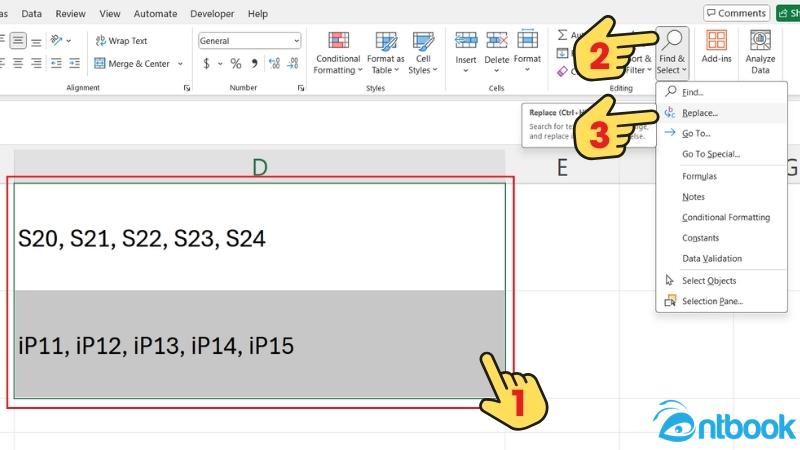
Task: Toggle Wrap Text
Action: (121, 41)
